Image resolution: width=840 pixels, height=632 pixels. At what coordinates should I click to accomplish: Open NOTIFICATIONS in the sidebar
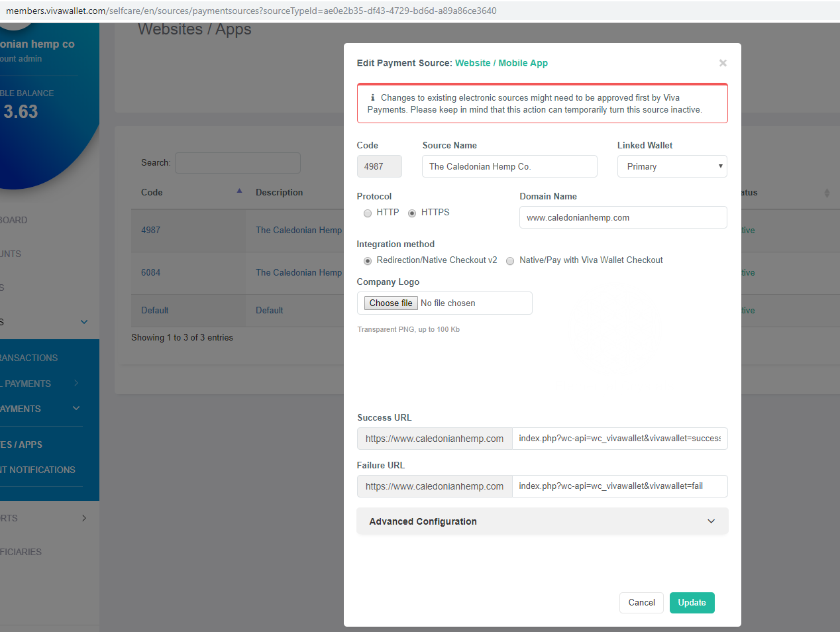click(36, 470)
